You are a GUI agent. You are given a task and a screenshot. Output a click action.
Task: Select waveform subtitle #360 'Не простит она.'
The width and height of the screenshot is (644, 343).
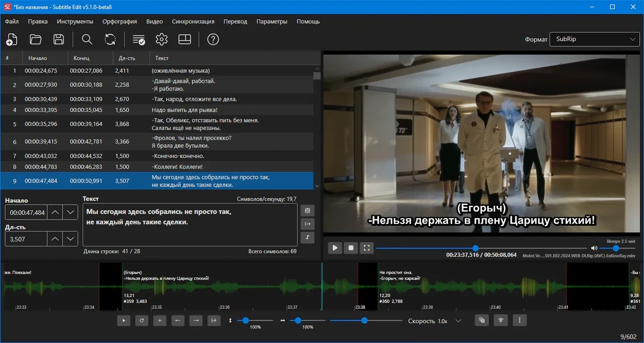(x=472, y=287)
